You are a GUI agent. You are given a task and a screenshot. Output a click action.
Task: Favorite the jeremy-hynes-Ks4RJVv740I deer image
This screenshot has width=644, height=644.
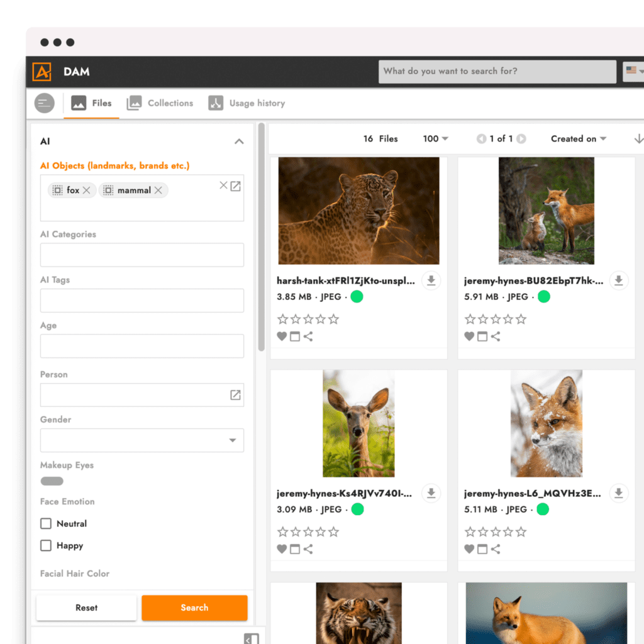(282, 549)
